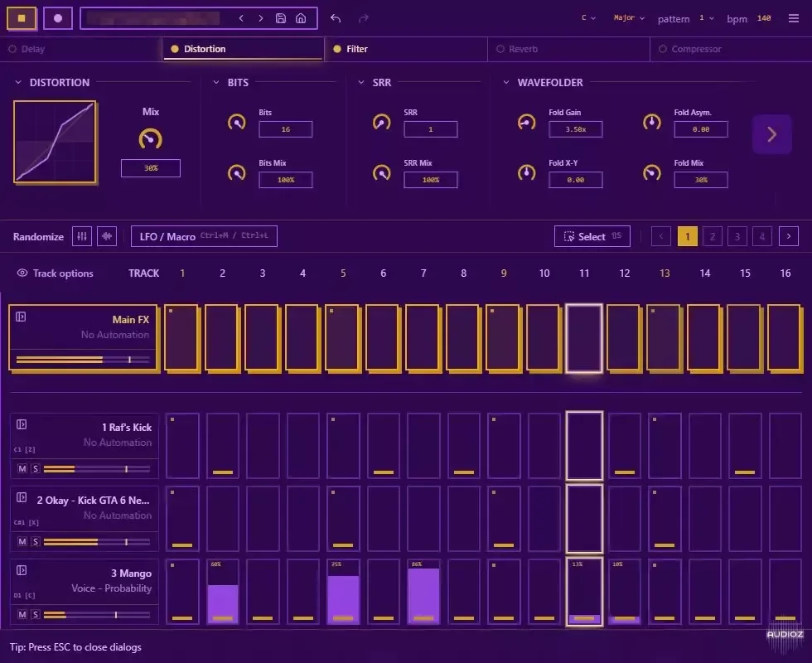Select pattern page 3
The height and width of the screenshot is (663, 812).
[x=737, y=236]
